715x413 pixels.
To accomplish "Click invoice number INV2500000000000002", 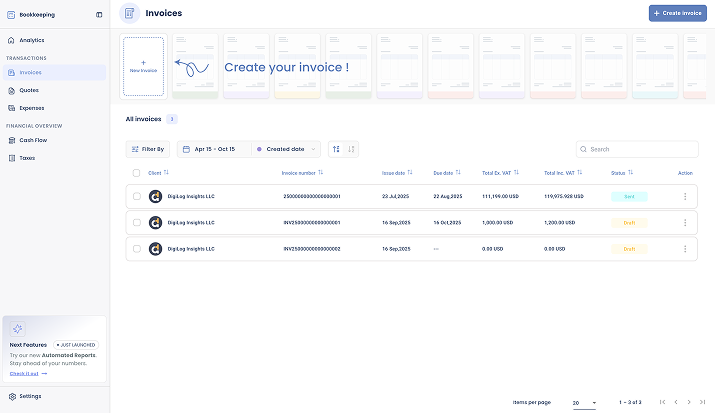I will click(x=312, y=249).
